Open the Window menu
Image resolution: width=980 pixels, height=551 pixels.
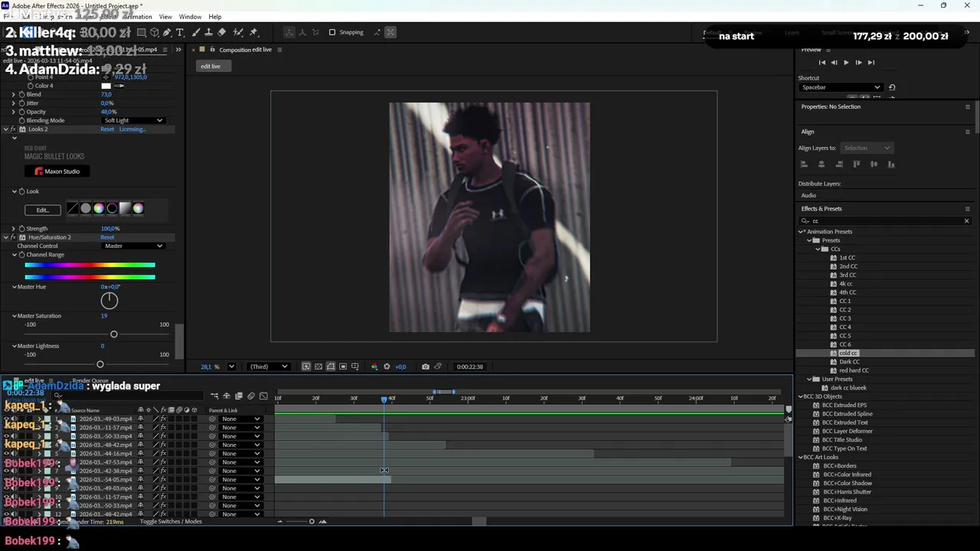click(190, 17)
